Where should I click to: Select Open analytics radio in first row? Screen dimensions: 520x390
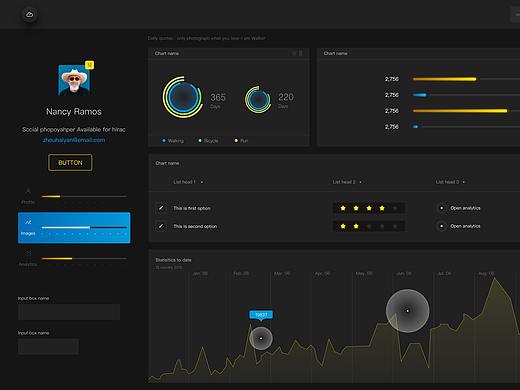[x=442, y=208]
